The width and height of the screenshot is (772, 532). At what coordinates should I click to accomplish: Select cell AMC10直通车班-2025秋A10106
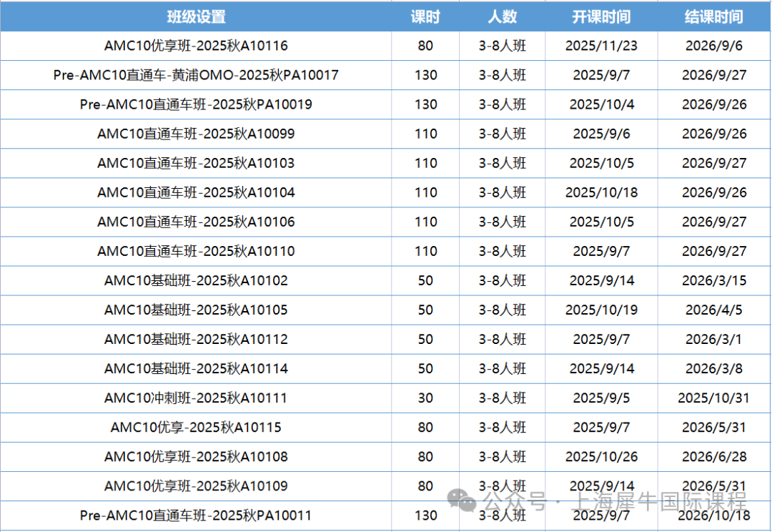click(196, 222)
